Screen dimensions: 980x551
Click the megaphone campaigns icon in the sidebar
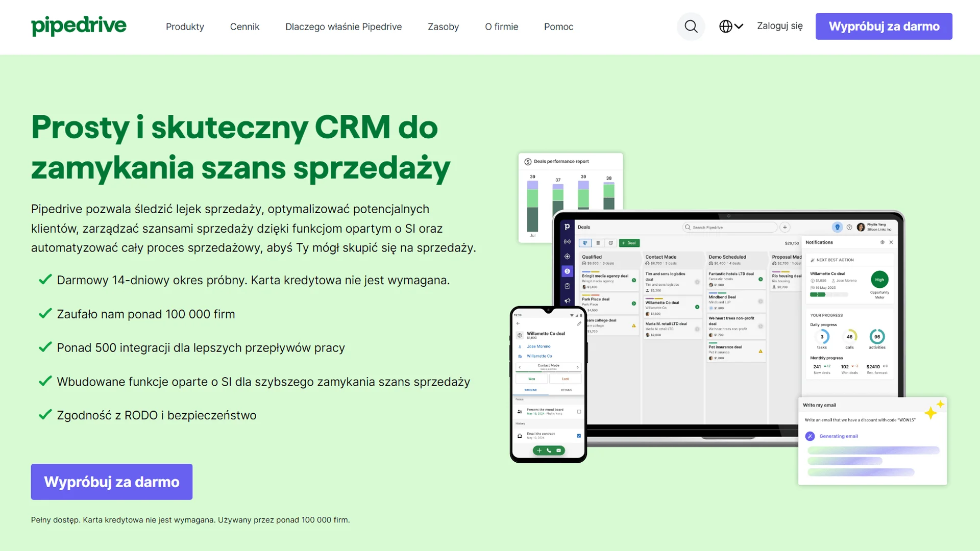[567, 300]
